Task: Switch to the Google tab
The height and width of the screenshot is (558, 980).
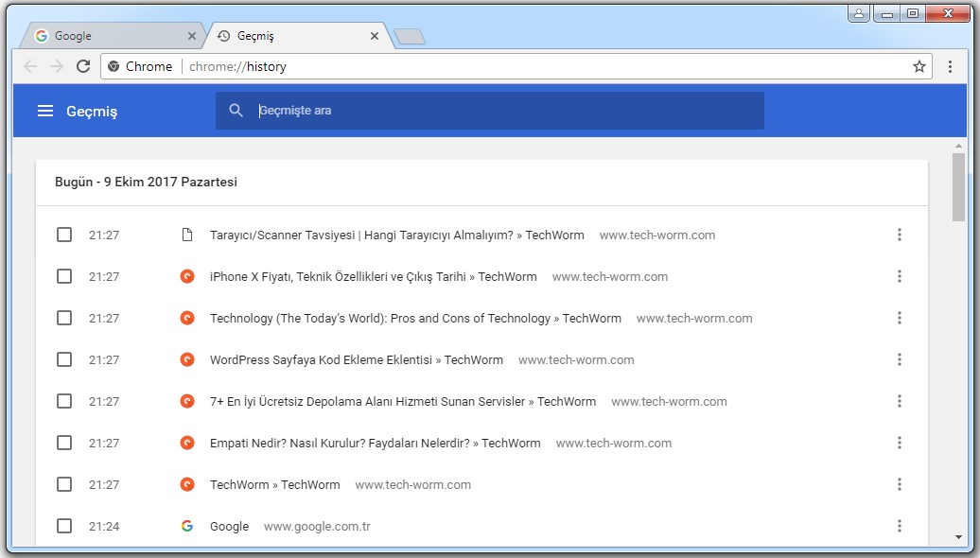Action: click(104, 36)
